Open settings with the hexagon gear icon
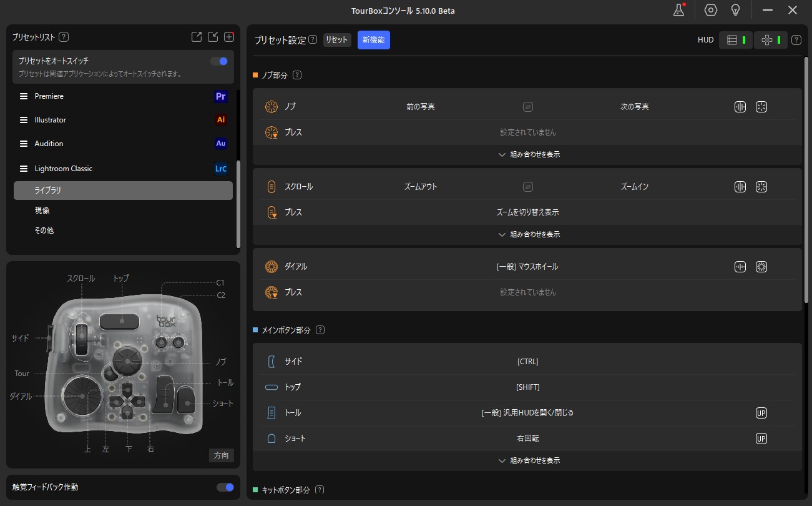The height and width of the screenshot is (506, 812). click(x=710, y=10)
